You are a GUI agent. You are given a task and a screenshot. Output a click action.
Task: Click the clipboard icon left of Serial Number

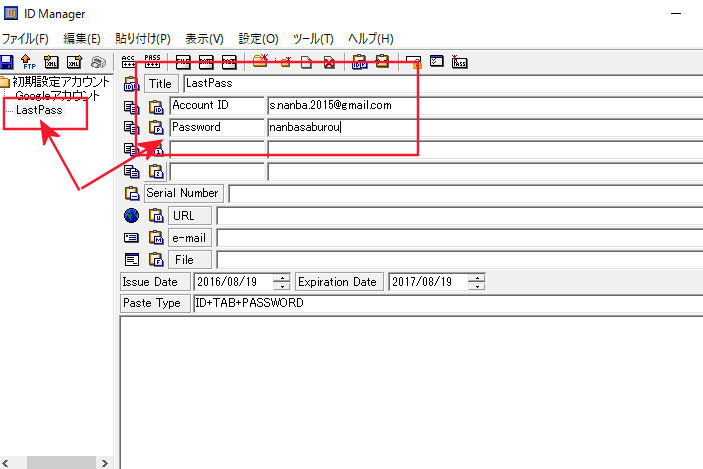pos(132,193)
